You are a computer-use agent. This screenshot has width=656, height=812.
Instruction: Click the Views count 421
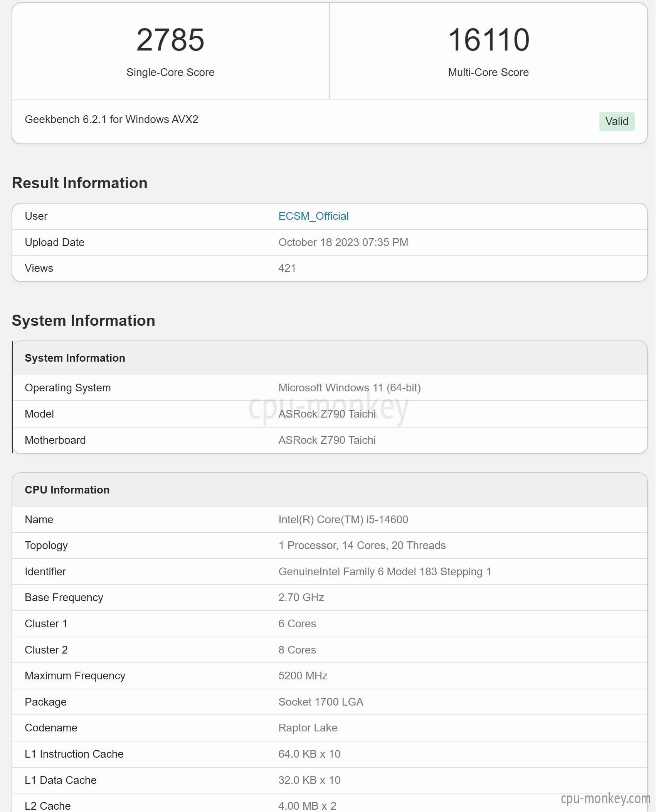(287, 268)
